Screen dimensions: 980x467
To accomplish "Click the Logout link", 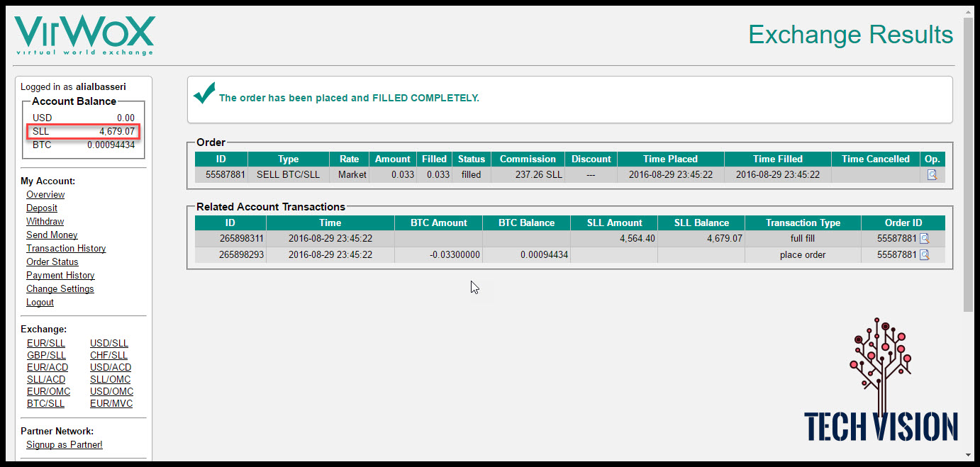I will pyautogui.click(x=40, y=302).
